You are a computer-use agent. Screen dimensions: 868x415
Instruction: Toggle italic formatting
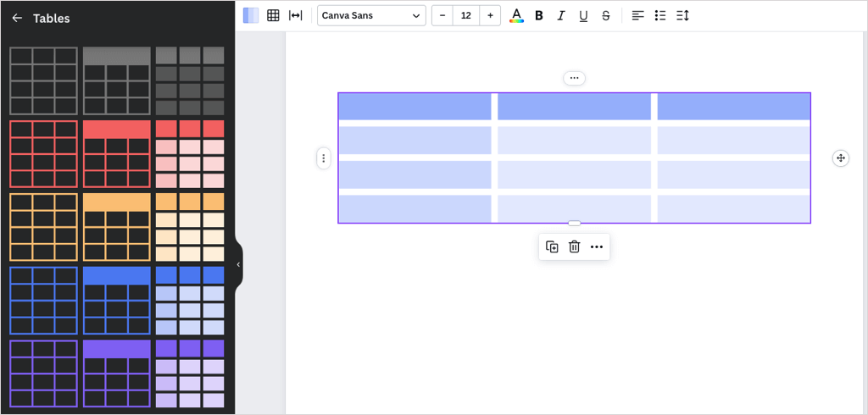click(x=561, y=15)
